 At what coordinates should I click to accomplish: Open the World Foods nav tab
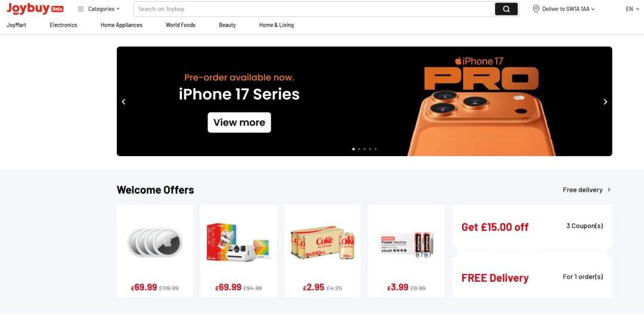[180, 25]
